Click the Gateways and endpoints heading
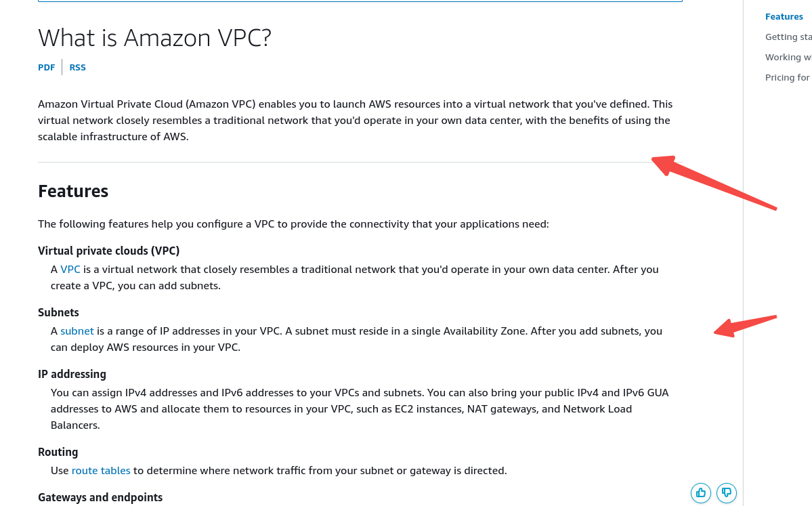This screenshot has width=812, height=506. click(x=100, y=497)
